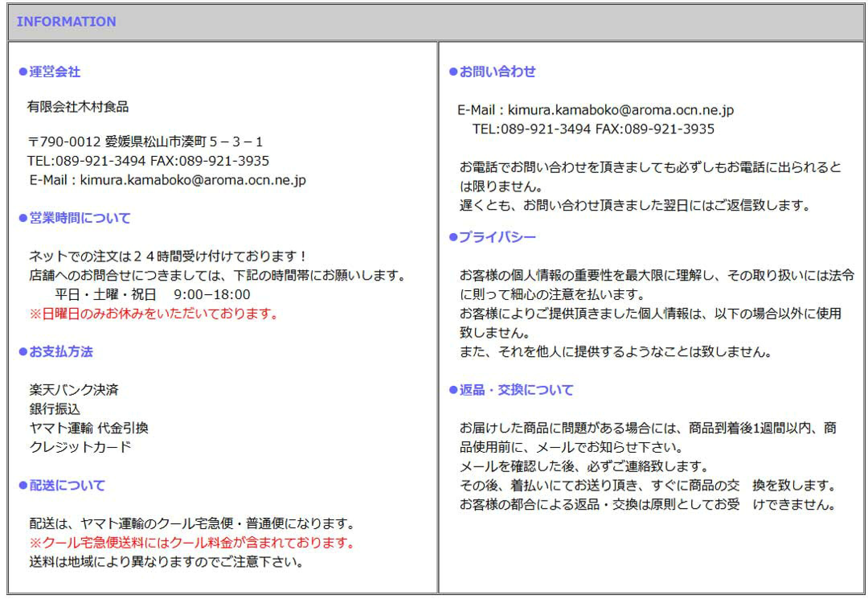Click line 配送は、ヤマト運輸のクール宅急便

(192, 523)
